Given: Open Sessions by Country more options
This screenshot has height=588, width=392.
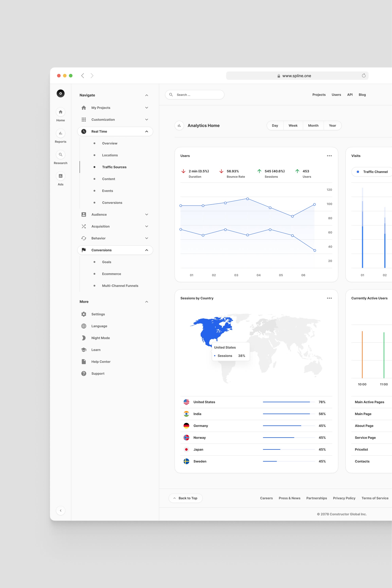Looking at the screenshot, I should (x=329, y=298).
